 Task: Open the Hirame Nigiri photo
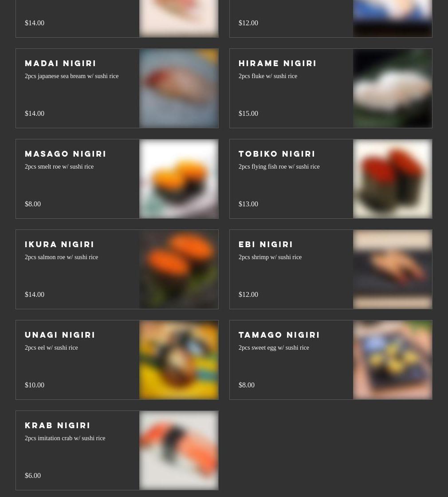393,88
